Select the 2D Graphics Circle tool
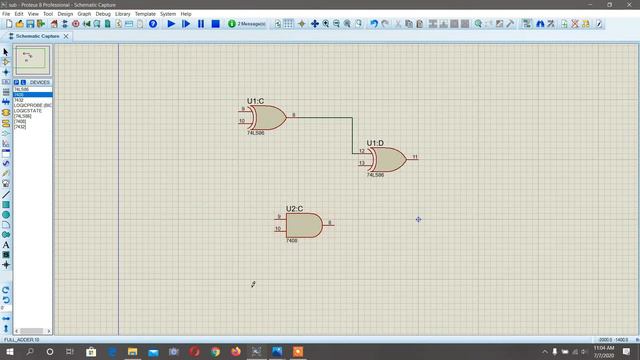Image resolution: width=640 pixels, height=360 pixels. pos(6,215)
